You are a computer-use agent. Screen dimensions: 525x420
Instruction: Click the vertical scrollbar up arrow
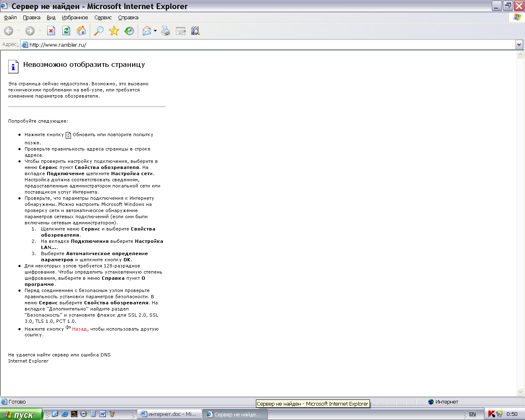[520, 55]
